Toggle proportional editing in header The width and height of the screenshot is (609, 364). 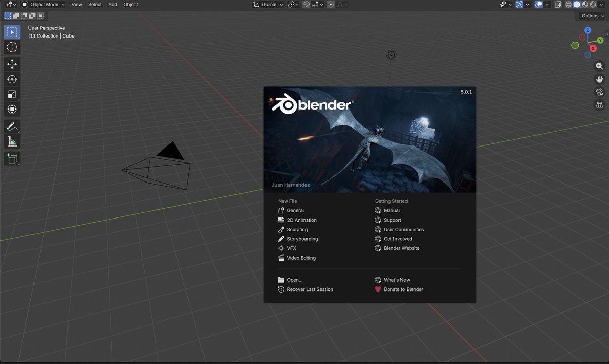[x=331, y=4]
